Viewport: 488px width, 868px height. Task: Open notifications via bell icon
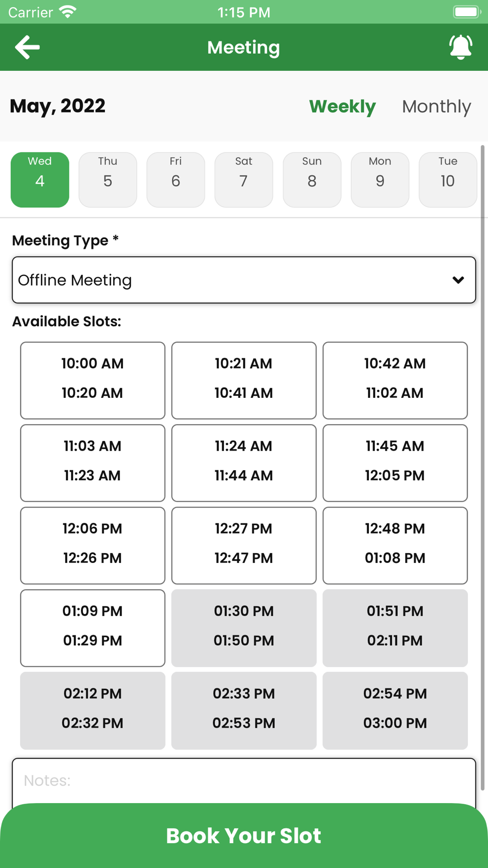pyautogui.click(x=460, y=47)
